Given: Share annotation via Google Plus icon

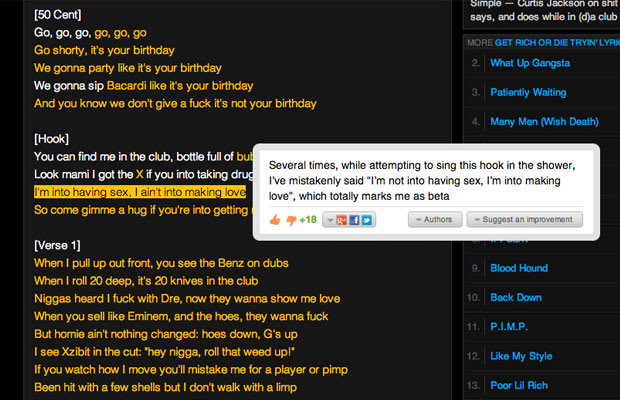Looking at the screenshot, I should [341, 220].
